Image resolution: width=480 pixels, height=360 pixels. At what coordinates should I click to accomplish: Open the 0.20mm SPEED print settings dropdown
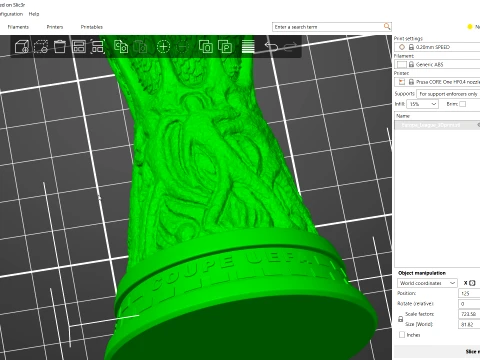point(437,47)
